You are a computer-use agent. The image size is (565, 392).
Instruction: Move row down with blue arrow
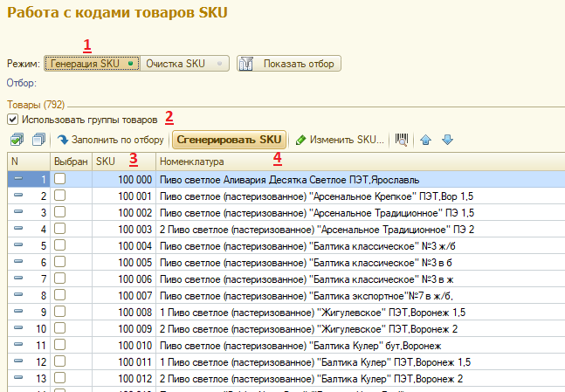coord(447,140)
